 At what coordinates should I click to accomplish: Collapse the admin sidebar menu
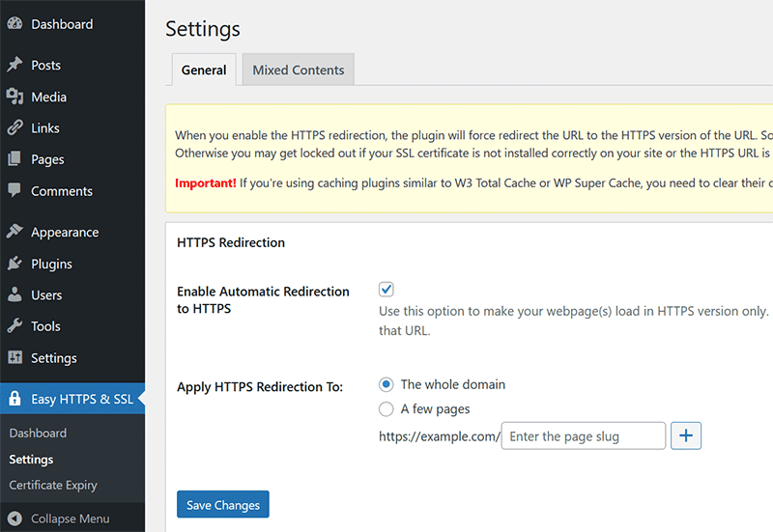pyautogui.click(x=59, y=518)
